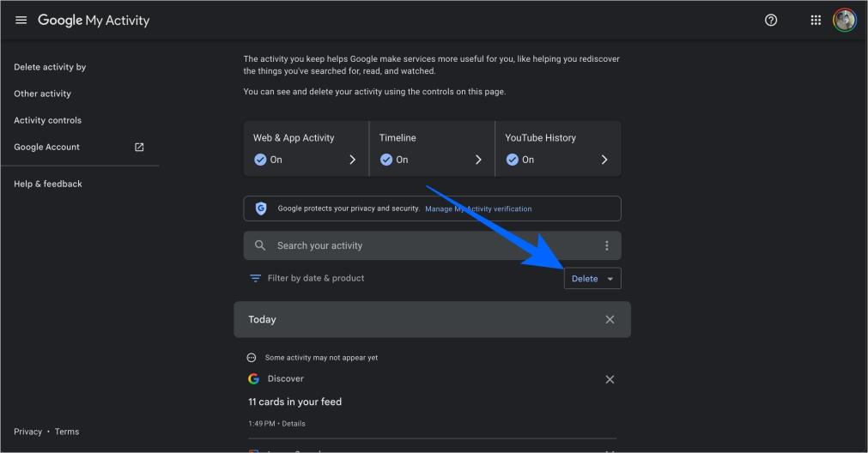The height and width of the screenshot is (453, 868).
Task: Open 'Help & feedback' in sidebar
Action: [x=48, y=184]
